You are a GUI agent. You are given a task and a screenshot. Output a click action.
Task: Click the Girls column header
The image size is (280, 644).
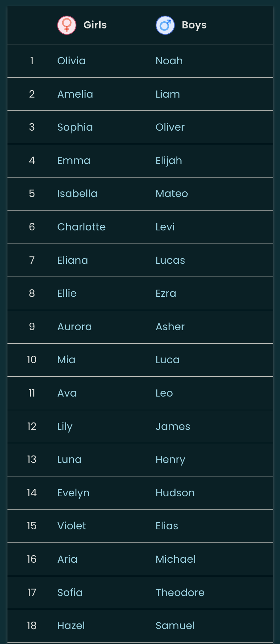click(x=95, y=25)
